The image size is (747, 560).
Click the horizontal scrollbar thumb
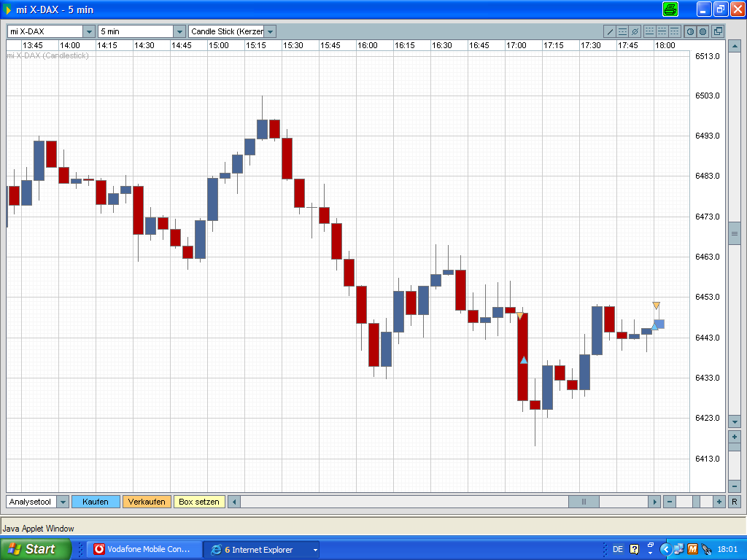click(584, 502)
